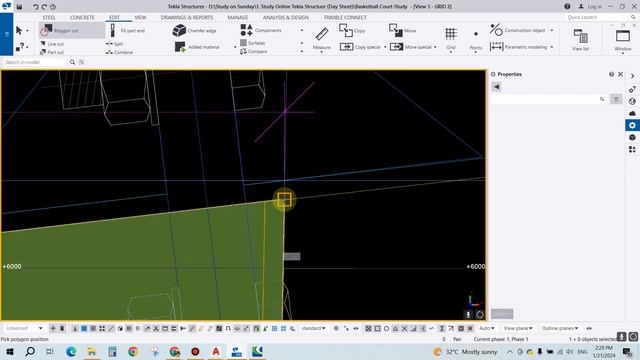
Task: Activate the Fit part end tool
Action: coord(128,31)
